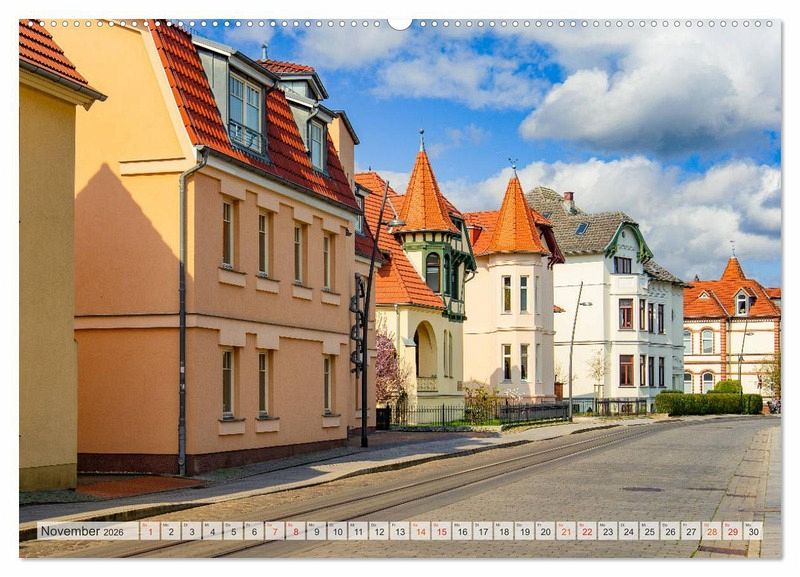The height and width of the screenshot is (577, 800).
Task: Select day 1 in the calendar strip
Action: [x=149, y=531]
